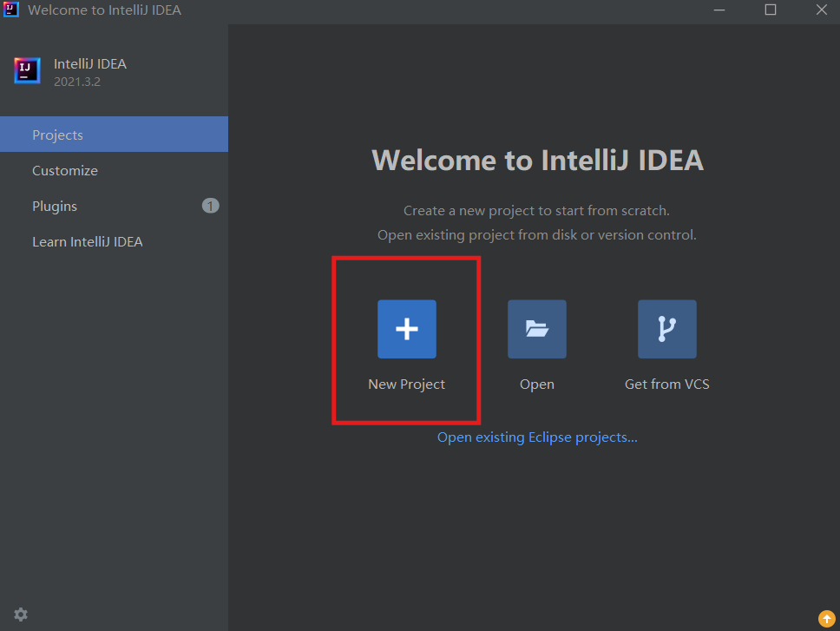Go to Learn IntelliJ IDEA
The image size is (840, 631).
[114, 241]
